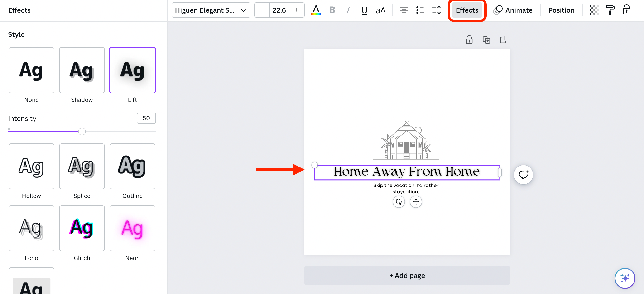Click the move handle below text
The height and width of the screenshot is (294, 644).
click(416, 202)
